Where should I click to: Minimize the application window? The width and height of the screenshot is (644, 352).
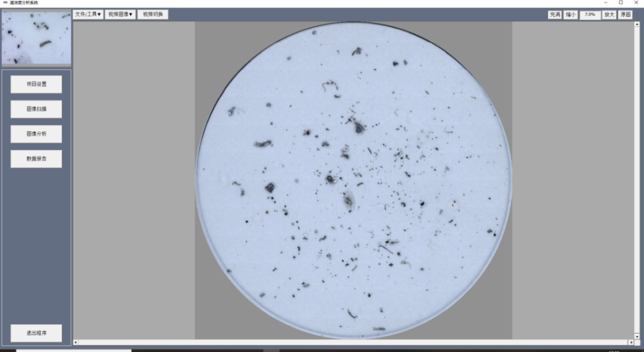pos(606,3)
